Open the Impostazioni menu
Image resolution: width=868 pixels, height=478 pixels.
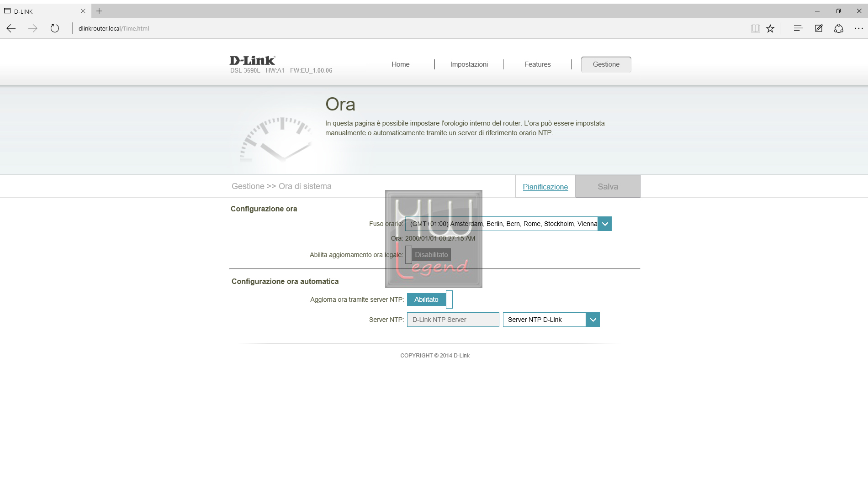(x=469, y=64)
